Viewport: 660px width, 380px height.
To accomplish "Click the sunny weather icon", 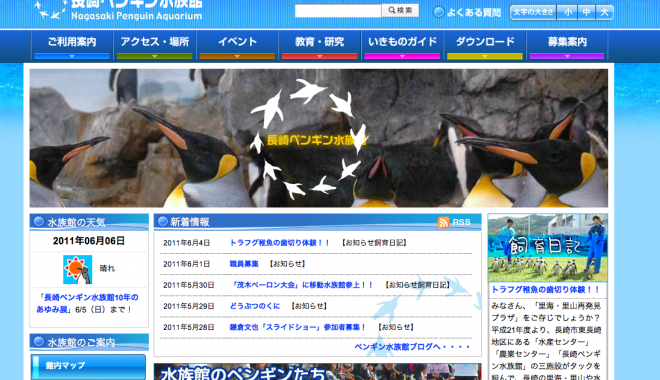I will coord(77,269).
